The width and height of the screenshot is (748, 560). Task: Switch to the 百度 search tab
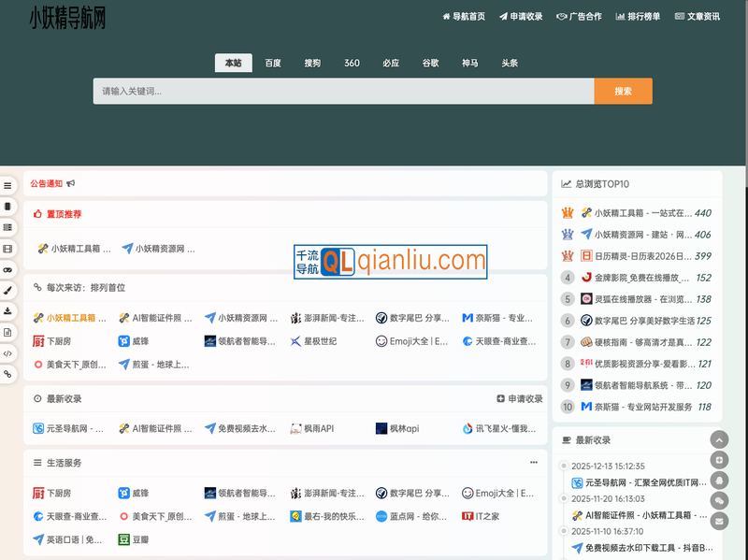pos(271,63)
